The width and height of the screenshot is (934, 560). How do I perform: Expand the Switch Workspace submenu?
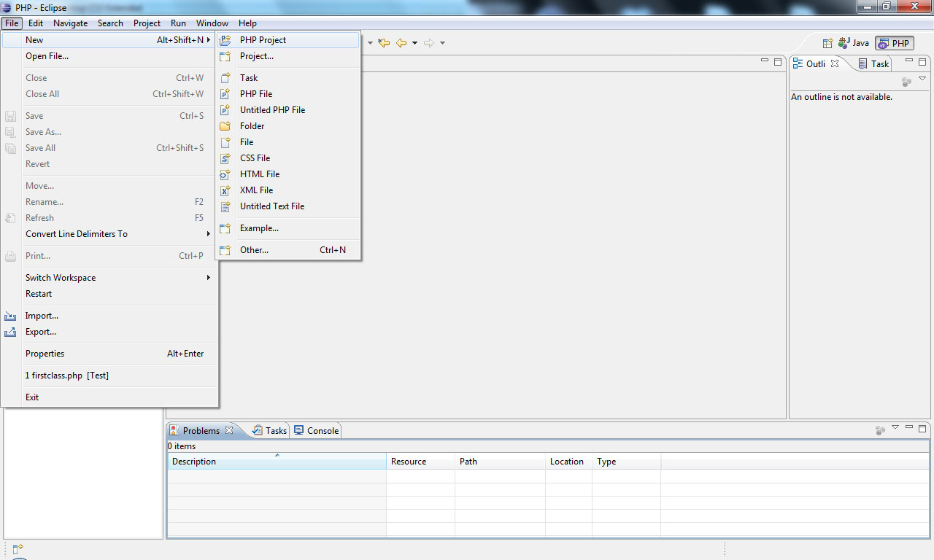pyautogui.click(x=110, y=278)
